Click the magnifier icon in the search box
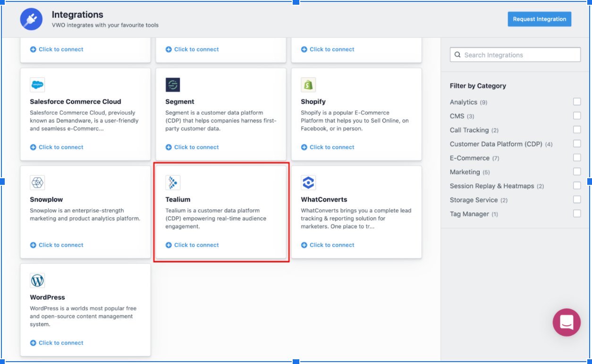 pyautogui.click(x=457, y=55)
